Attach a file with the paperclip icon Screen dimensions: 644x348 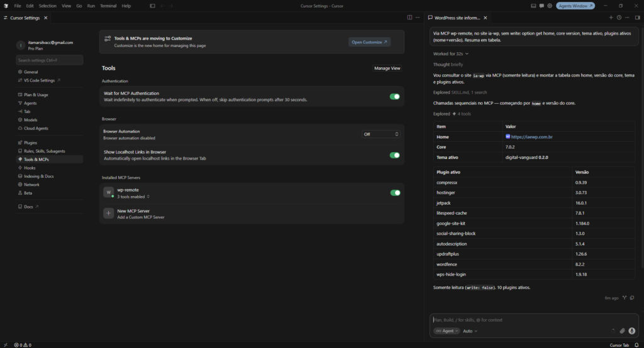click(622, 331)
